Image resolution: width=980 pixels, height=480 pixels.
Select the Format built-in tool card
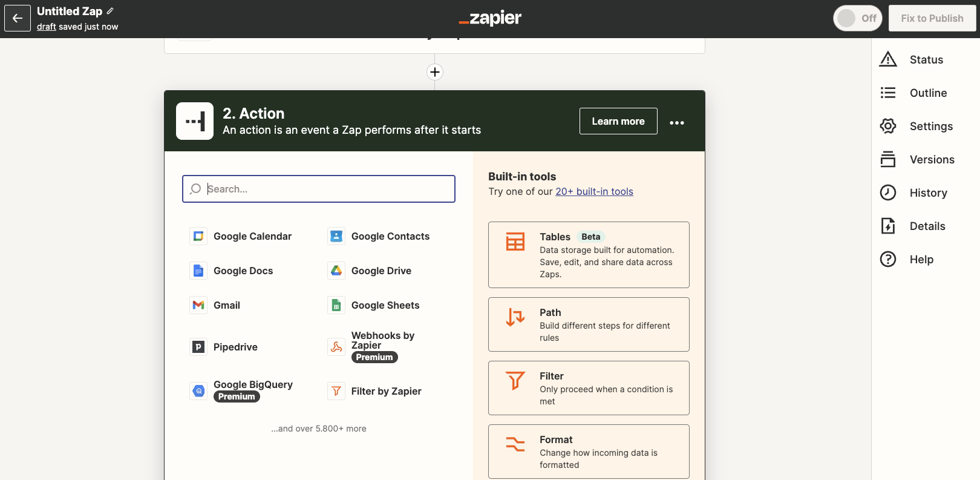(x=589, y=452)
